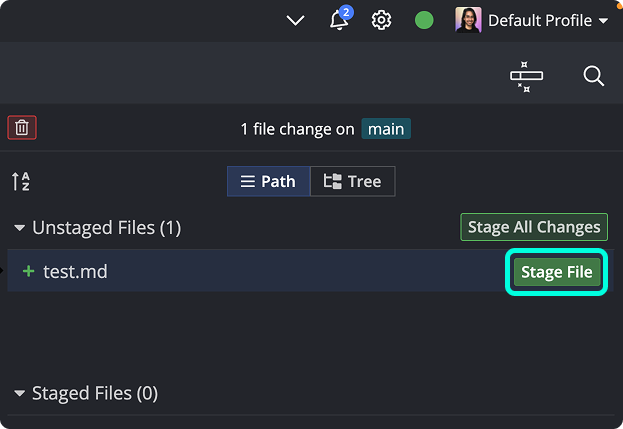Collapse the Unstaged Files section

pyautogui.click(x=19, y=228)
